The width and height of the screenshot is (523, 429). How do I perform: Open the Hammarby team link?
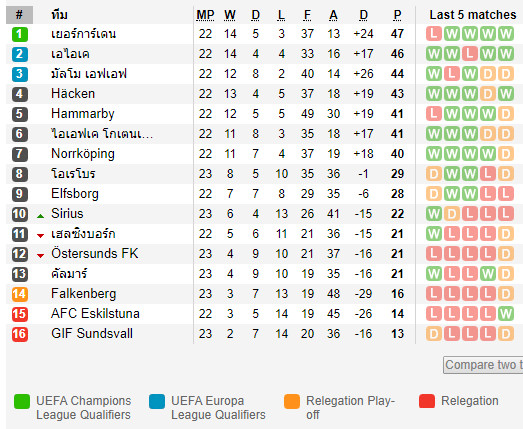83,114
